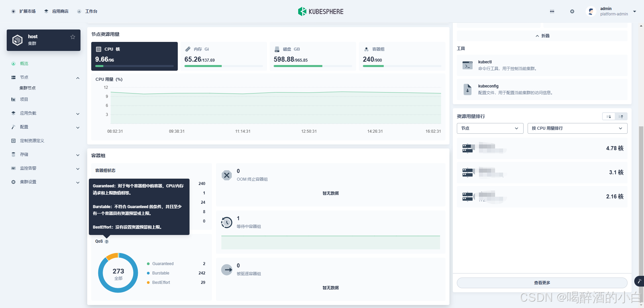Viewport: 644px width, 308px height.
Task: Collapse the panel using 折叠 link
Action: click(x=542, y=36)
